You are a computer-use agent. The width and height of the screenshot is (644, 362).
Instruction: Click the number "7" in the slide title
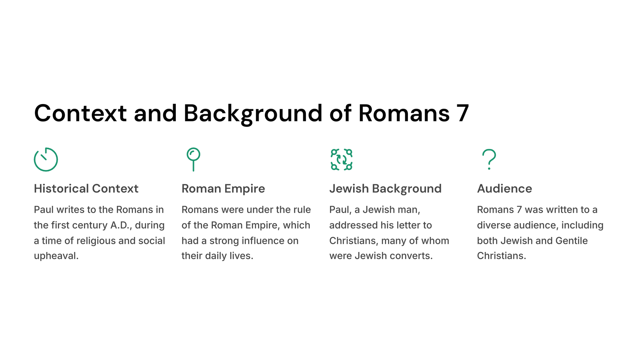pos(463,113)
